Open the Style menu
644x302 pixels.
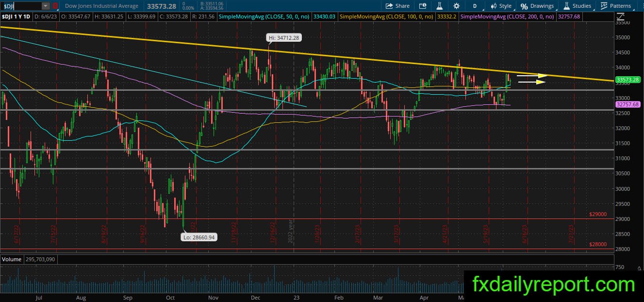click(x=501, y=6)
